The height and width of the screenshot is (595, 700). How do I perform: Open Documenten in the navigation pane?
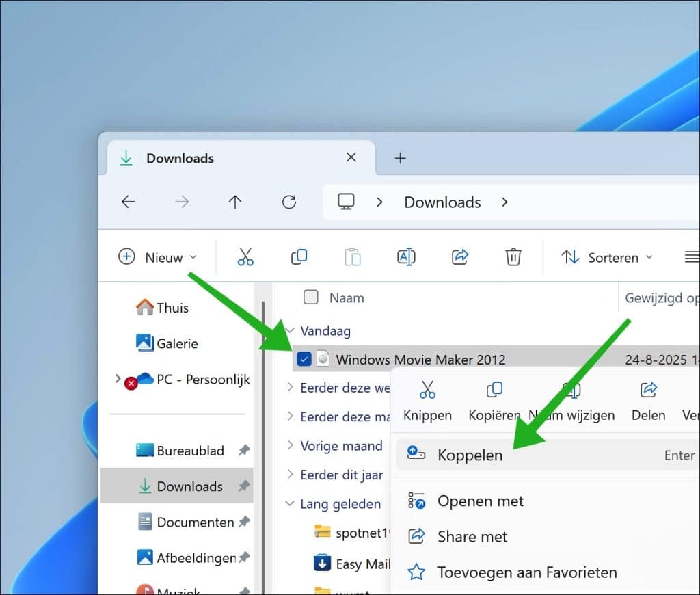(185, 522)
